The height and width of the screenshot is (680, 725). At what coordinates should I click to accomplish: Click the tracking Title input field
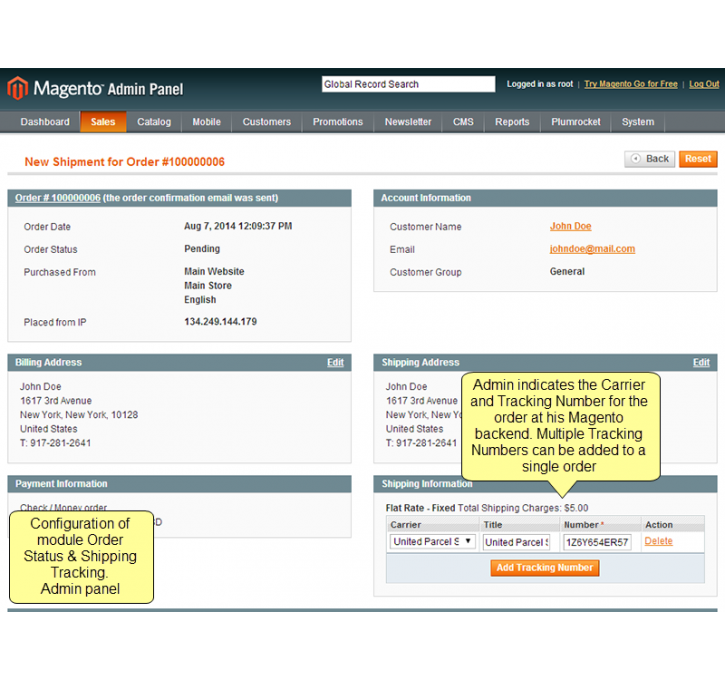click(516, 542)
